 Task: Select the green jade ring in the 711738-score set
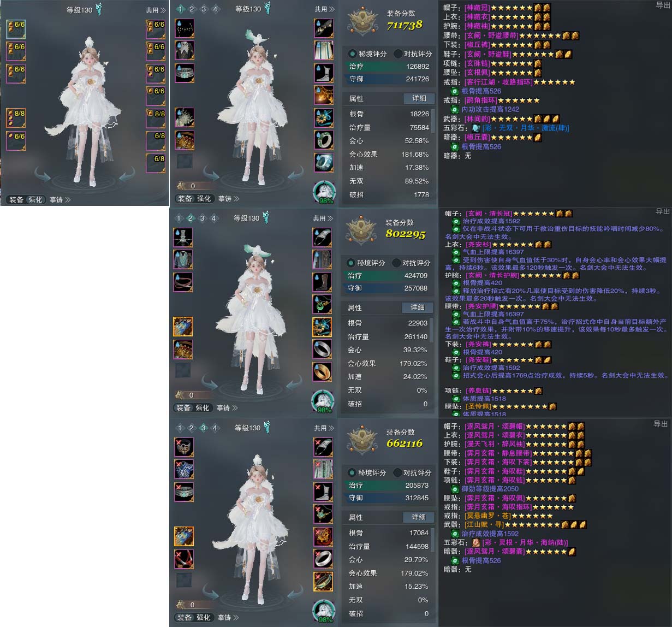point(324,140)
